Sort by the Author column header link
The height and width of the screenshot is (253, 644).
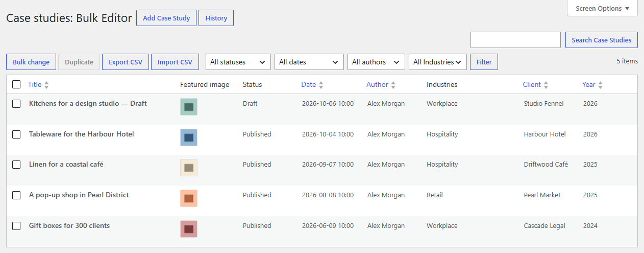[x=377, y=85]
